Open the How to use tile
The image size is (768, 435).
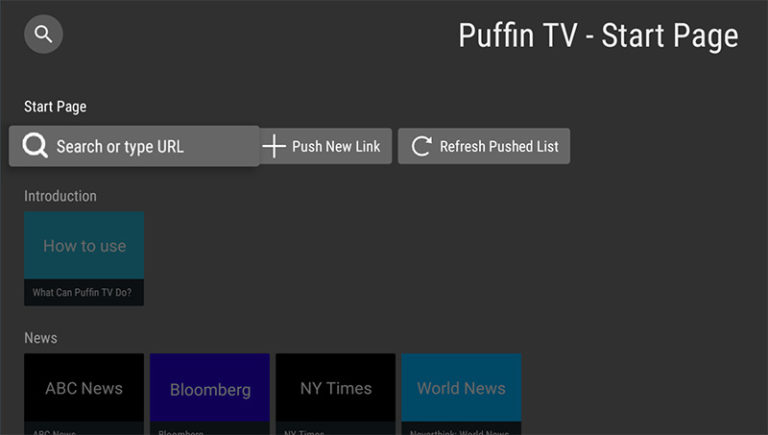pos(84,258)
